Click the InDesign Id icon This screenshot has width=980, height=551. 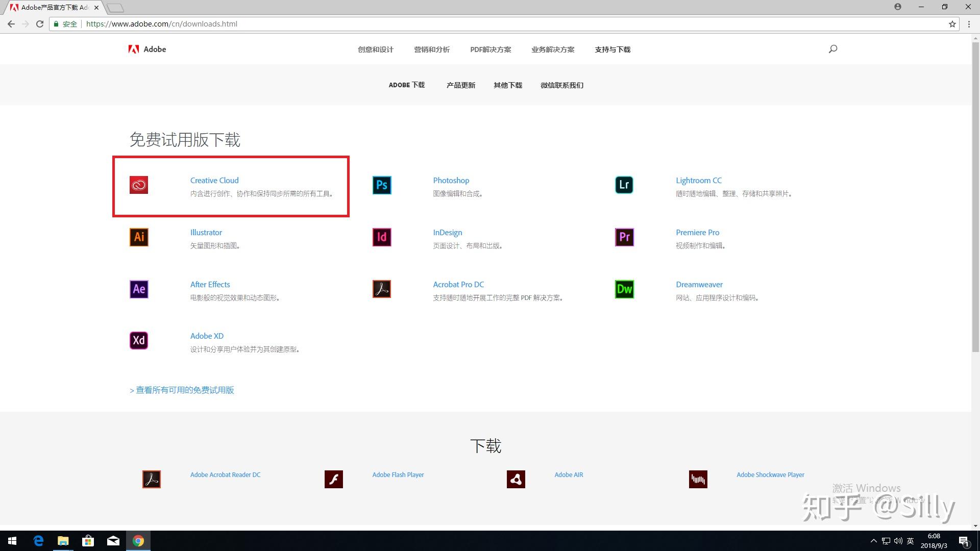tap(382, 237)
